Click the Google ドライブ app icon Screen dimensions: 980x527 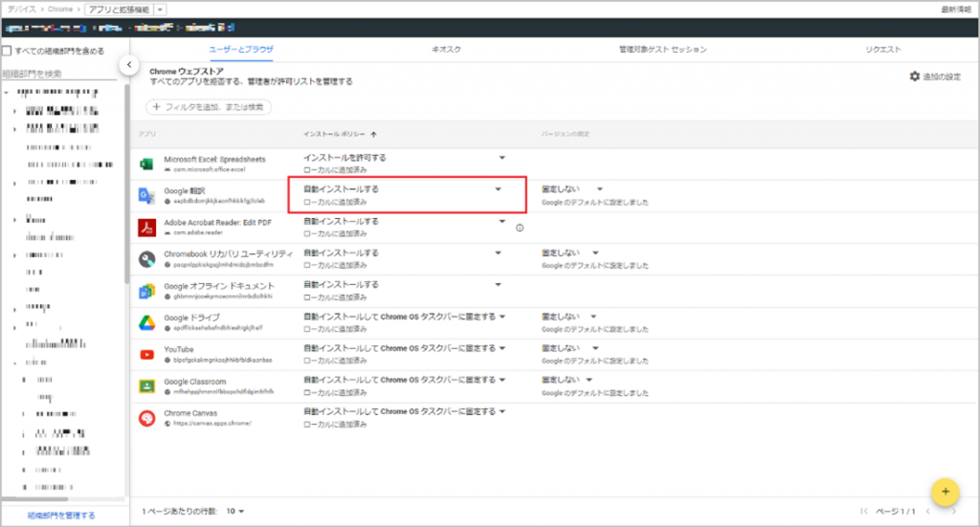[146, 323]
